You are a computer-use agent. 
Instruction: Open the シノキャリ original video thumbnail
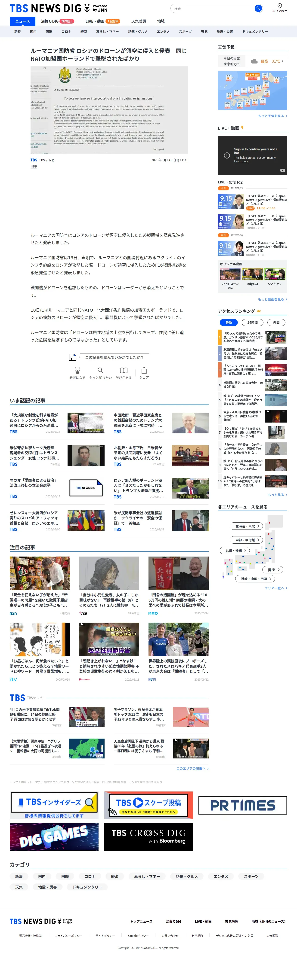click(x=275, y=274)
